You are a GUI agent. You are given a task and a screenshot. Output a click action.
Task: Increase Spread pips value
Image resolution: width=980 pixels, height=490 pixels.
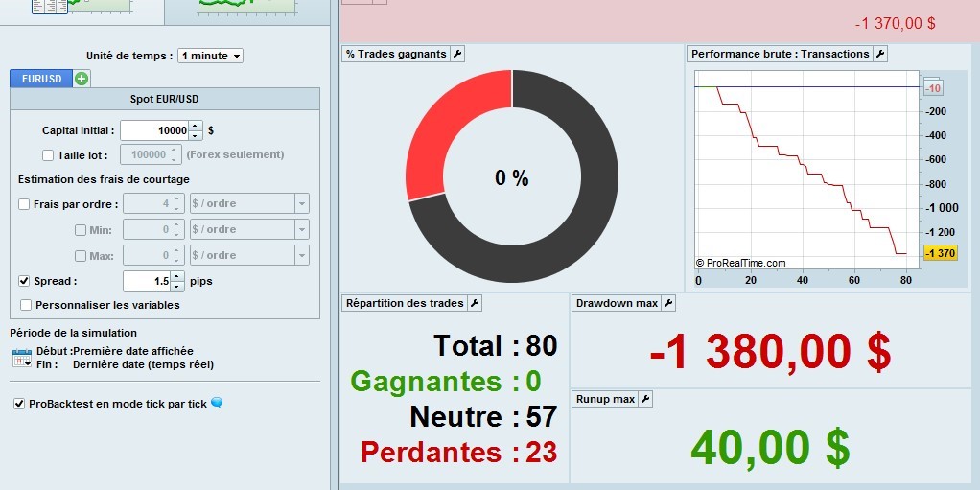pos(177,276)
